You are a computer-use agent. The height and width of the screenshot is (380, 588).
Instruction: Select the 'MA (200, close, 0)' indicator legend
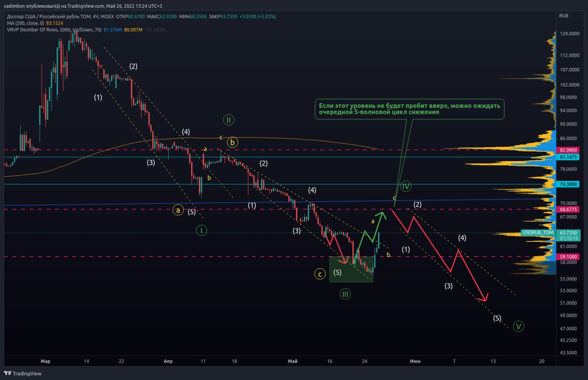(x=25, y=23)
